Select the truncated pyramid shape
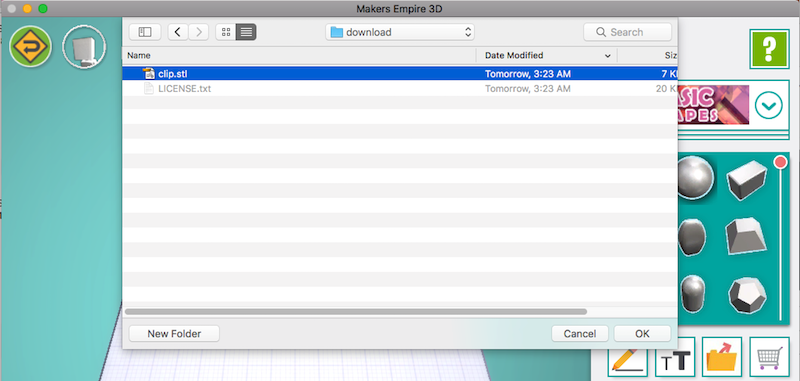 pos(745,236)
